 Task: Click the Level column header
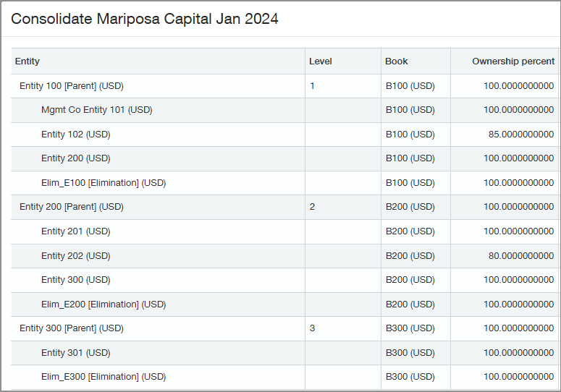(x=321, y=61)
